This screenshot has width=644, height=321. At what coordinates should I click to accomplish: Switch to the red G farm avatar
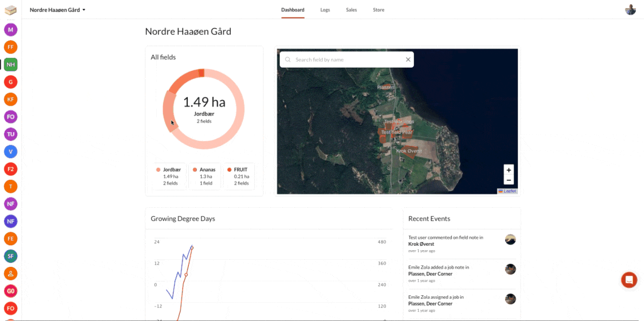point(11,82)
